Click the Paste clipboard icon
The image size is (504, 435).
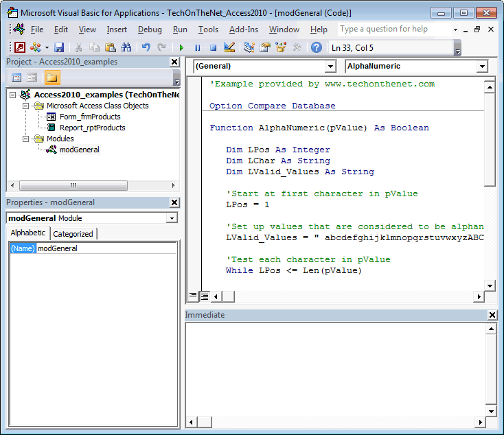[111, 47]
